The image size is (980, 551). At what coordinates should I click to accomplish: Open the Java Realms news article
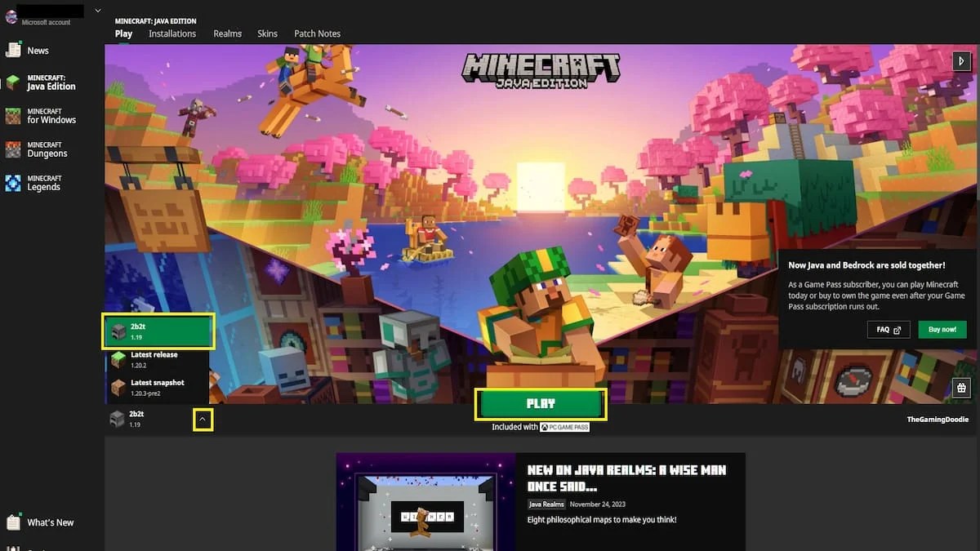624,477
